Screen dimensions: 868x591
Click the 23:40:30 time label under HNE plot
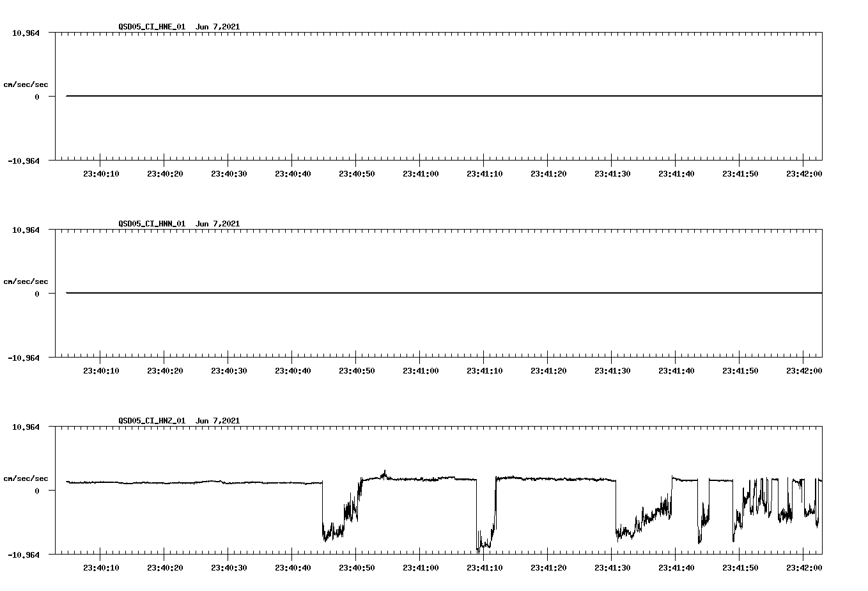tap(229, 174)
